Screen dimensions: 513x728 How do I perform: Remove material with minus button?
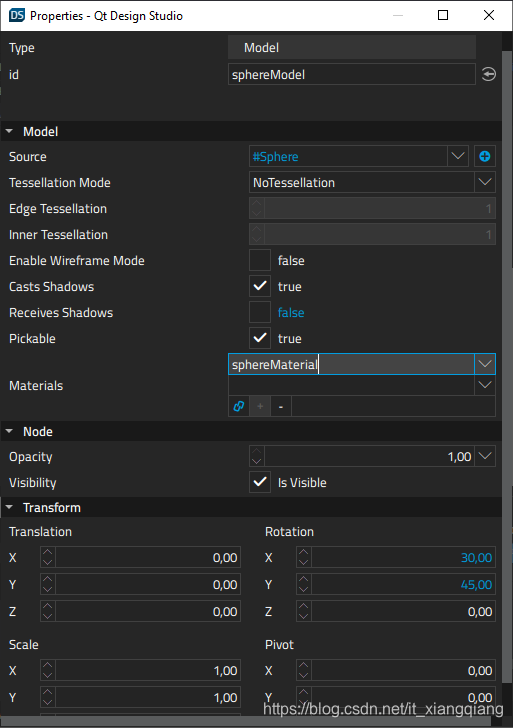point(281,406)
